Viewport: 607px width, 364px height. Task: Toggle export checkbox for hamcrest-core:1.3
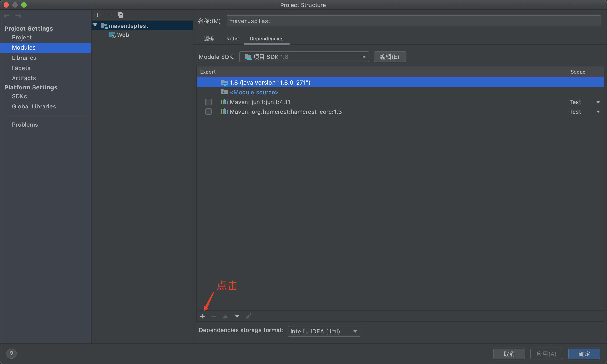tap(209, 112)
